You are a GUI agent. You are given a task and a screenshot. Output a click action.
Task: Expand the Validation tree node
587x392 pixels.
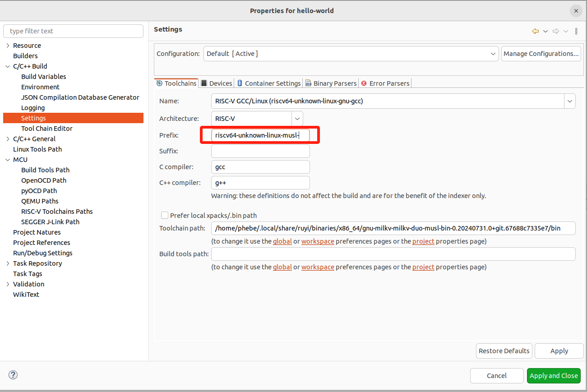coord(8,284)
